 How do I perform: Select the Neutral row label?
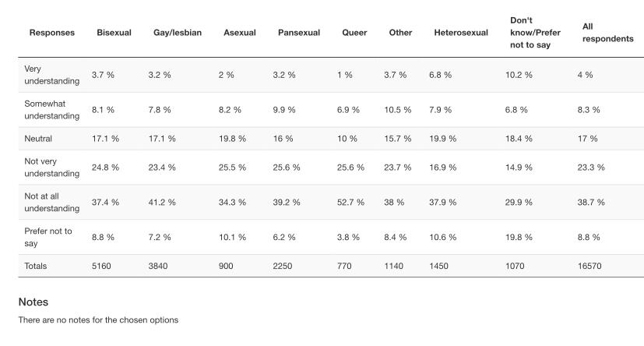[38, 139]
